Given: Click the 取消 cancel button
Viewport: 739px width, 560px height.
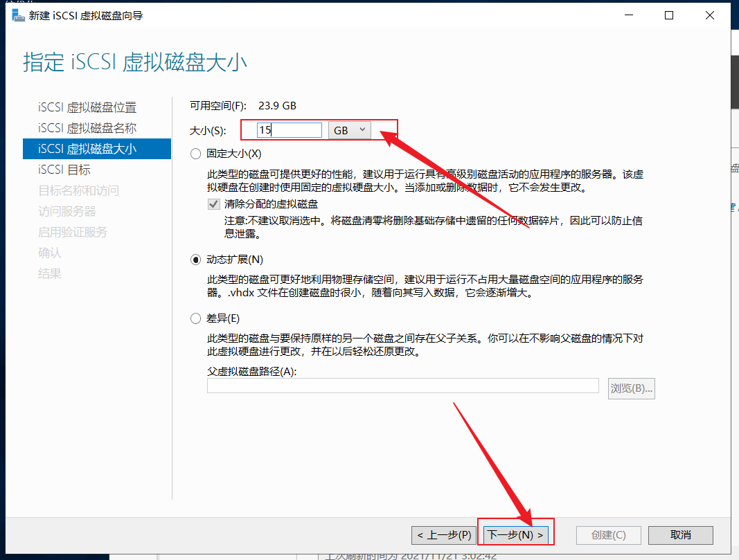Looking at the screenshot, I should (x=681, y=535).
